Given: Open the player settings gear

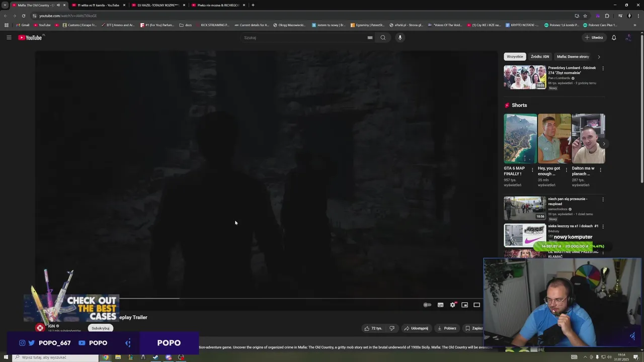Looking at the screenshot, I should 453,305.
